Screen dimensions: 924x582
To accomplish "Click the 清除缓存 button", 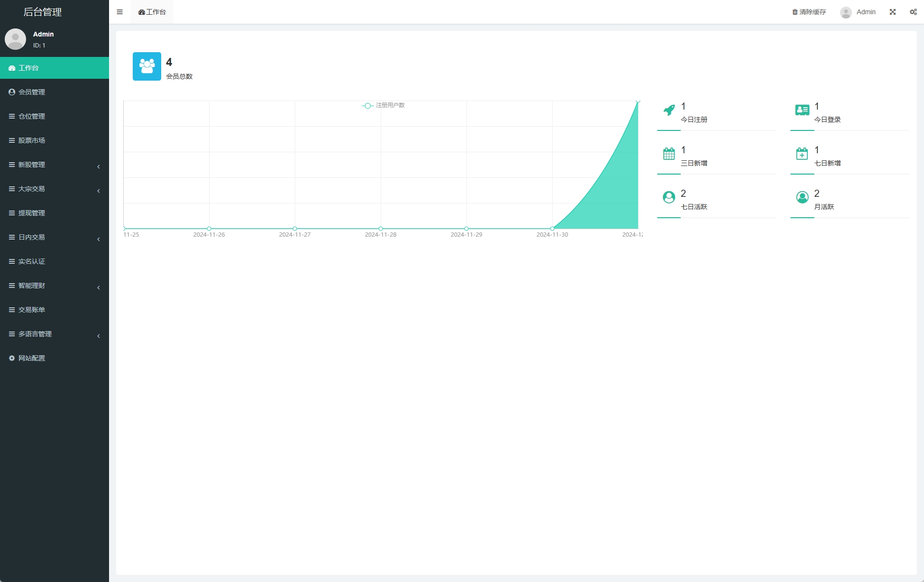I will click(809, 12).
